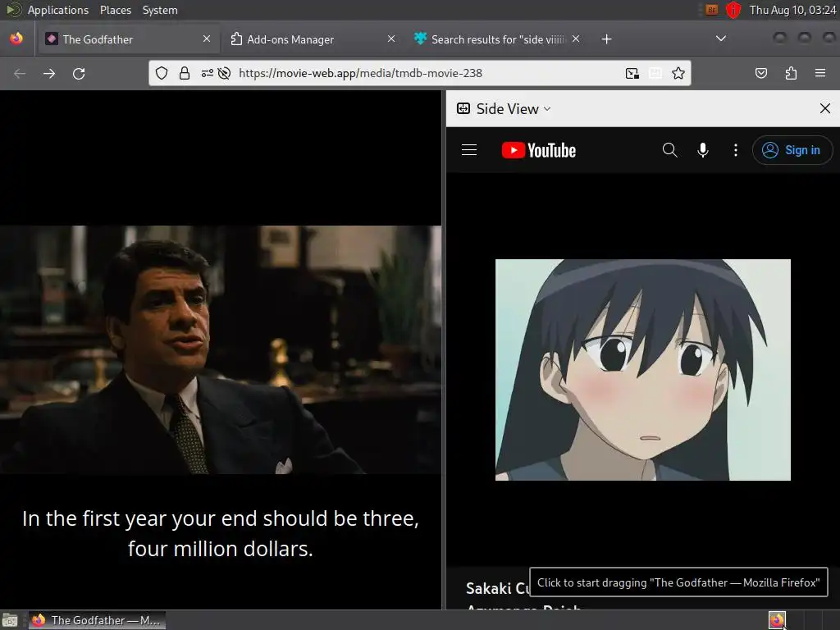This screenshot has width=840, height=630.
Task: Open the YouTube guide hamburger menu
Action: coord(469,150)
